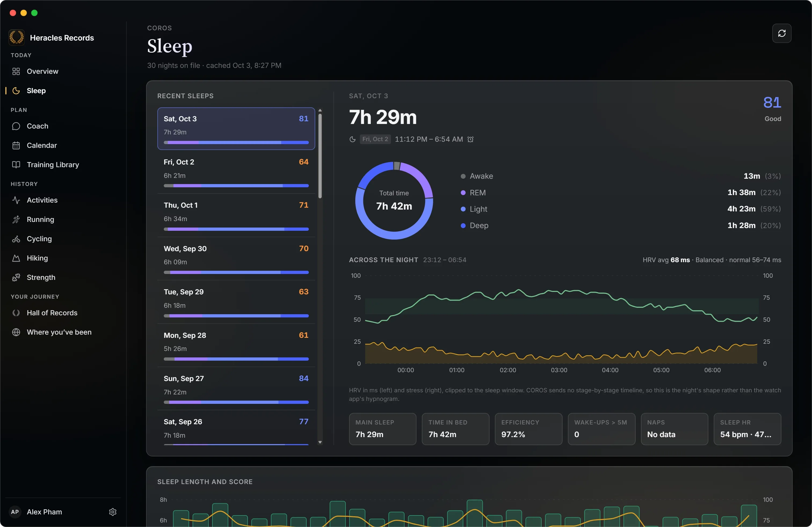
Task: Click the Efficiency 97.2% card
Action: tap(528, 429)
